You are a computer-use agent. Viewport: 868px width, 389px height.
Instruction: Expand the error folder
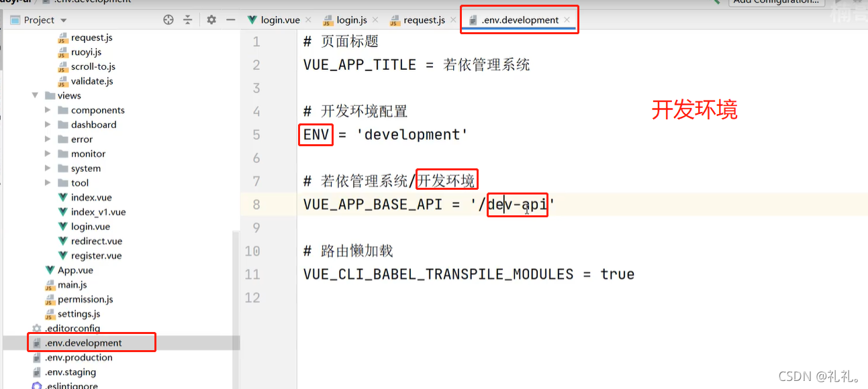(48, 140)
